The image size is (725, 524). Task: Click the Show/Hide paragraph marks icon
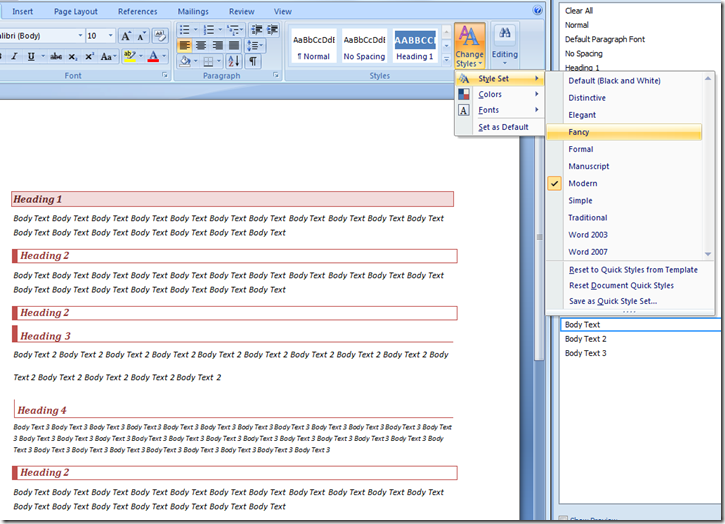252,62
